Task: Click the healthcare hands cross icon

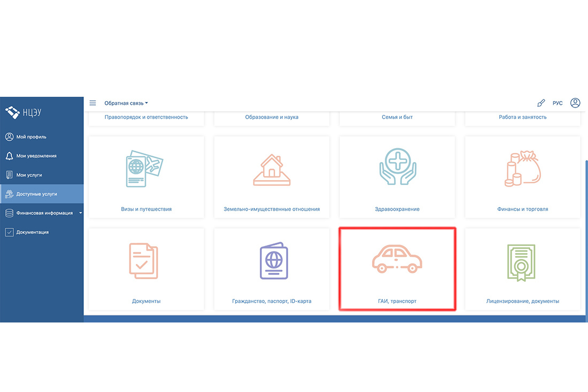Action: click(398, 166)
